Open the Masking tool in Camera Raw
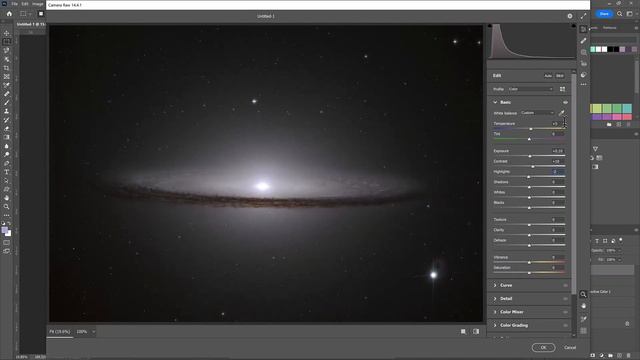 (583, 52)
